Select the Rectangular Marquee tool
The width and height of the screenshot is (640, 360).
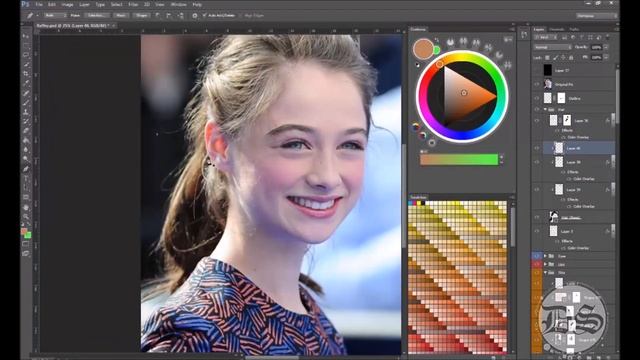[26, 45]
